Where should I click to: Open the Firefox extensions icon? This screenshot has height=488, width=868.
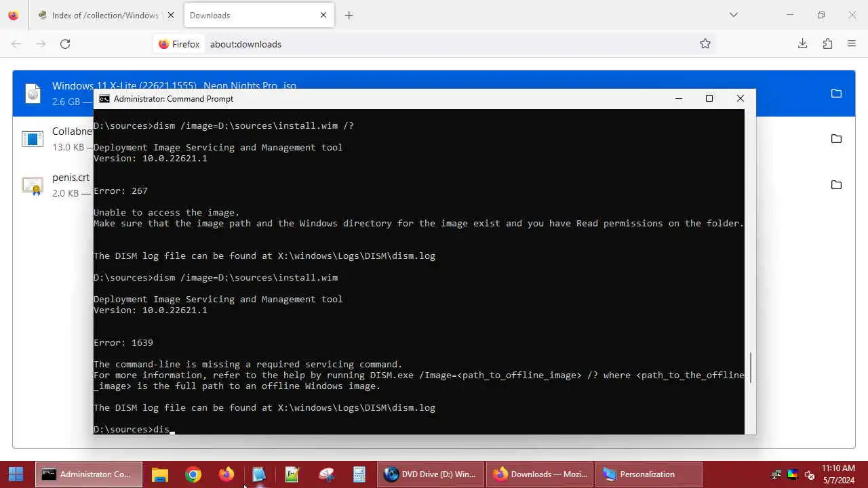(x=827, y=44)
